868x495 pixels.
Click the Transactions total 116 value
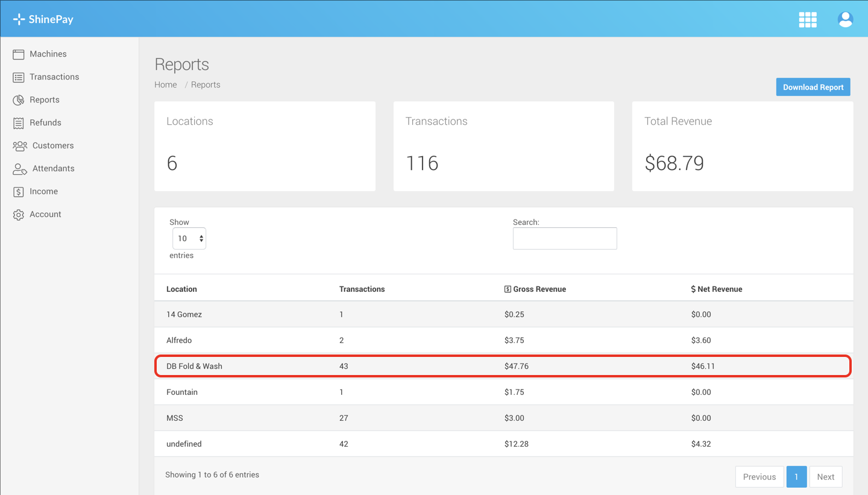[422, 163]
